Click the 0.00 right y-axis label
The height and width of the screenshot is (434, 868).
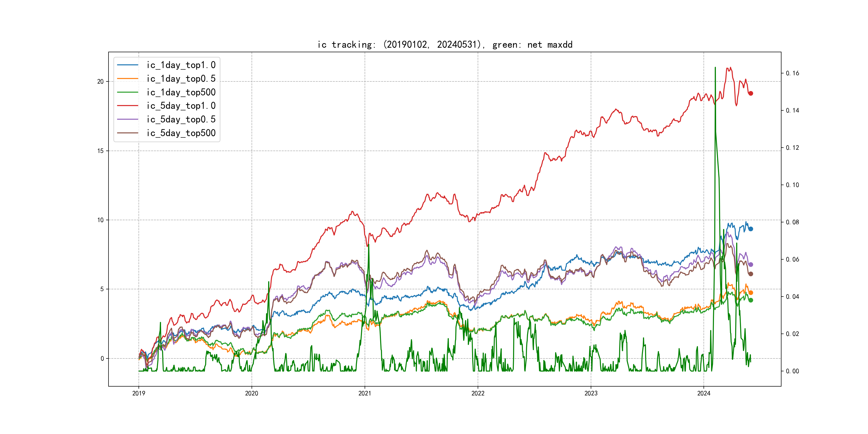[x=792, y=371]
